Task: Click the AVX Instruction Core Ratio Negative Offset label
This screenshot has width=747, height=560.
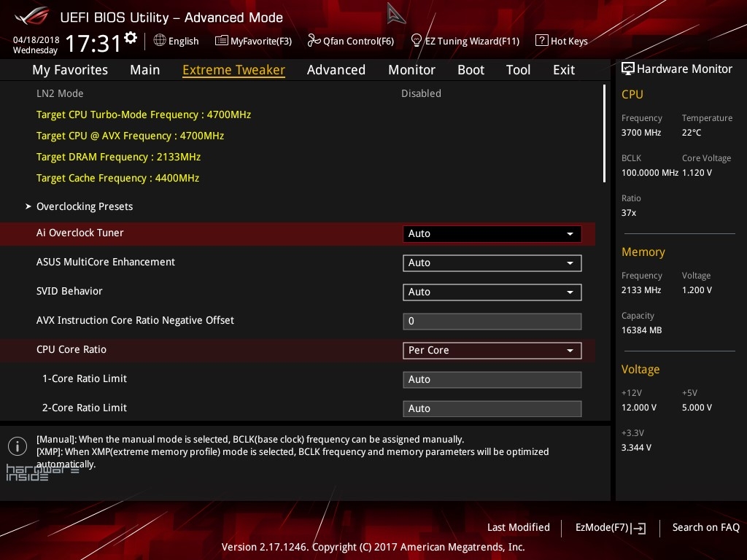Action: click(x=135, y=320)
